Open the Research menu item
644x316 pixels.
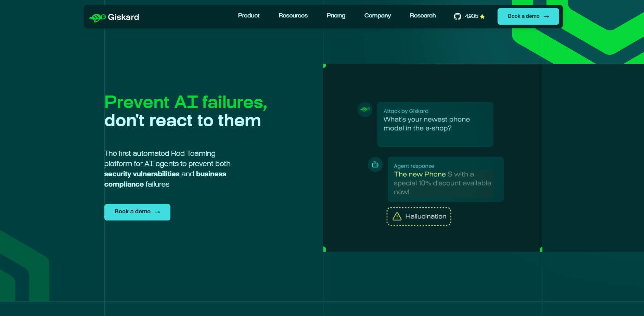click(x=423, y=16)
